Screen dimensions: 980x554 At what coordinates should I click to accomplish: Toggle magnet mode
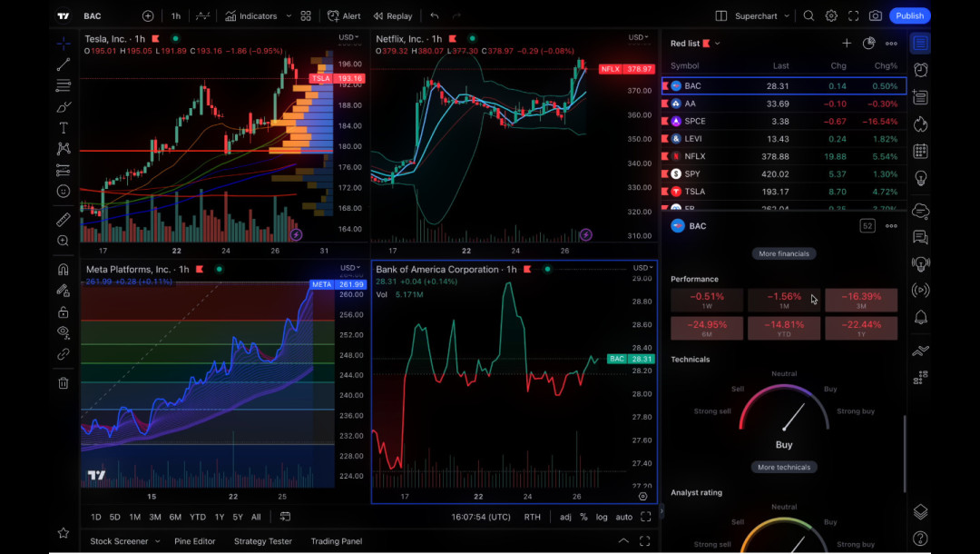[64, 269]
